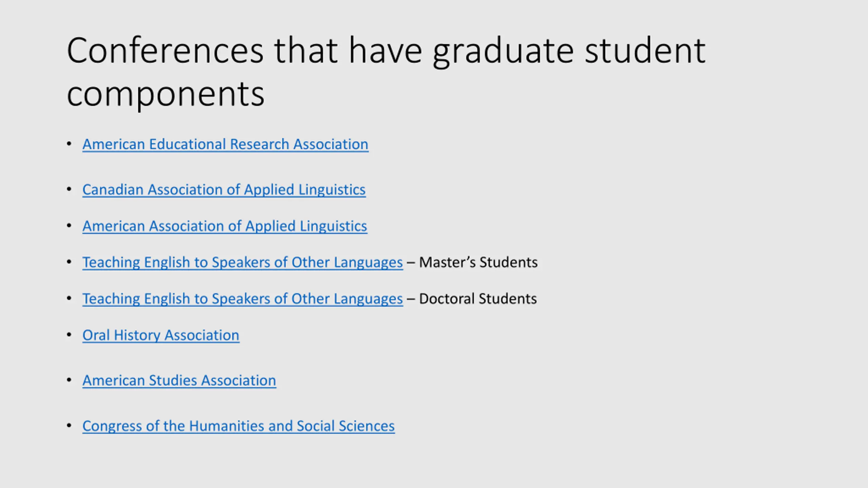Screen dimensions: 868x488
Task: Click the "Master's Students" plain text
Action: pos(478,262)
